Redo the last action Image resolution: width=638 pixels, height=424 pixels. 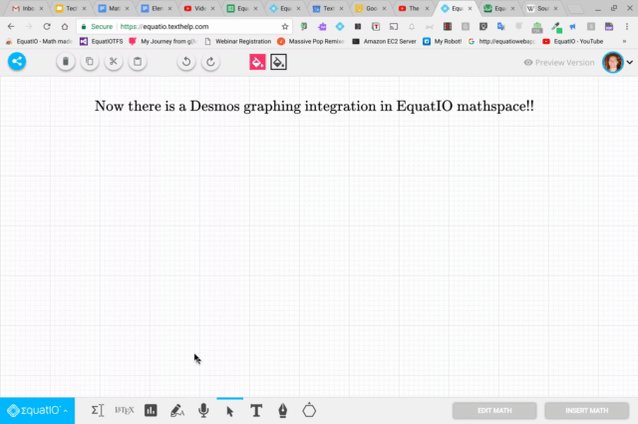pos(210,62)
